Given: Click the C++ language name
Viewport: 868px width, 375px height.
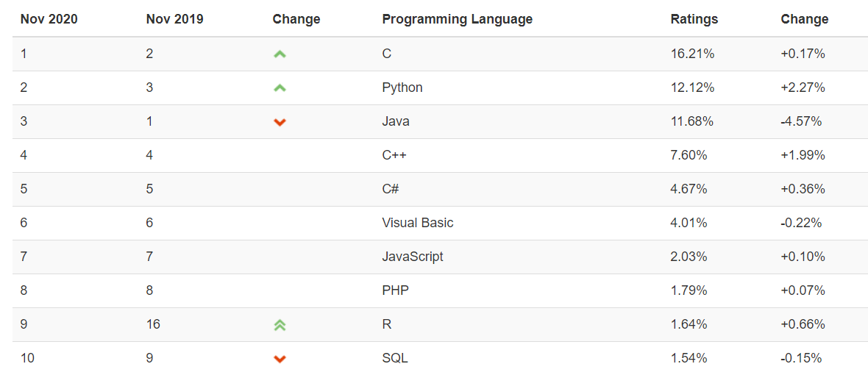Looking at the screenshot, I should pos(394,155).
